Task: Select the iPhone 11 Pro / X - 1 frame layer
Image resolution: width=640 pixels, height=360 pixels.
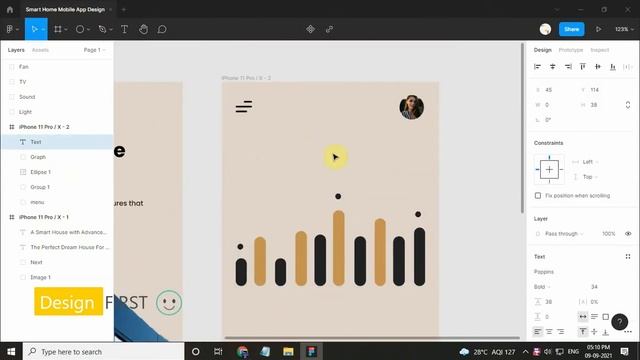Action: click(57, 217)
